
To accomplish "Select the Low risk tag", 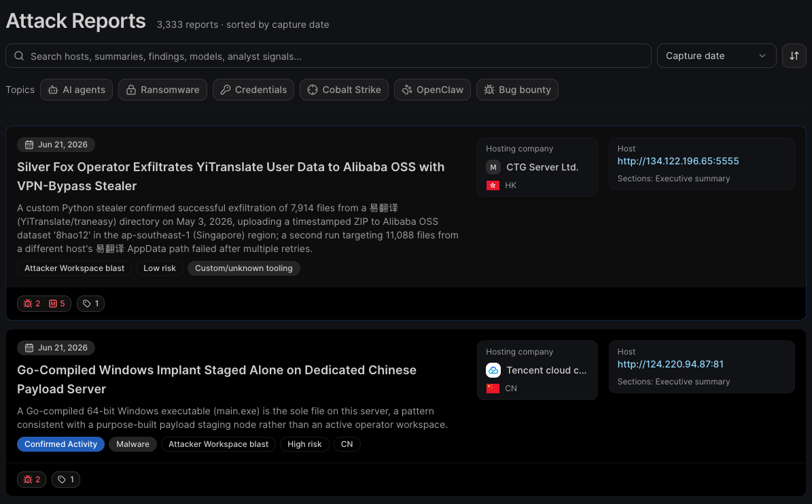I will coord(160,268).
